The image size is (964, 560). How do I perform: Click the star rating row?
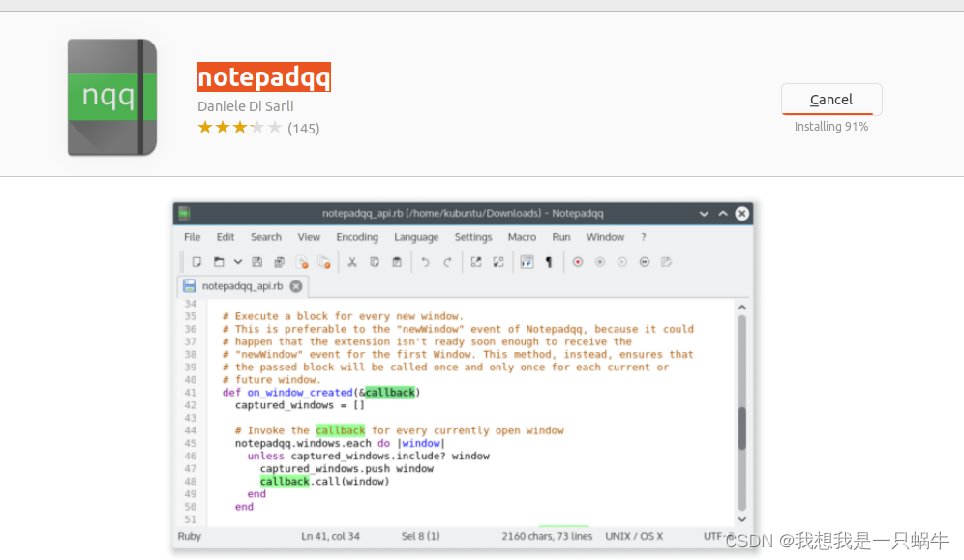pos(240,128)
